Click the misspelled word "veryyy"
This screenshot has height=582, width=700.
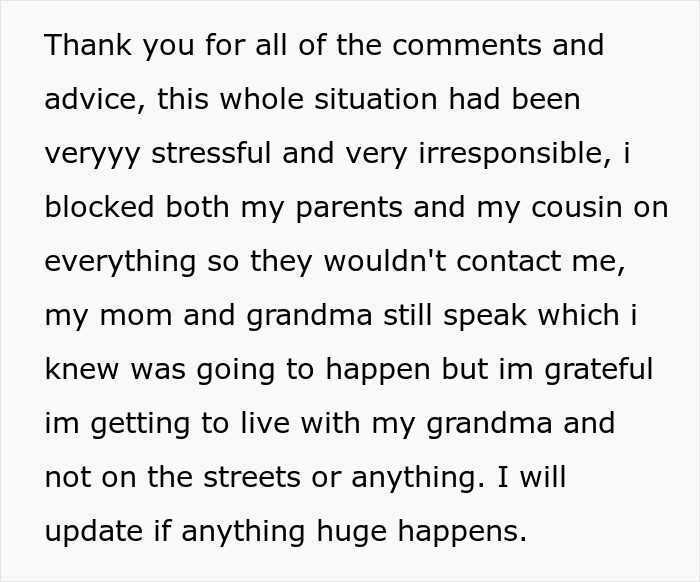pyautogui.click(x=94, y=154)
